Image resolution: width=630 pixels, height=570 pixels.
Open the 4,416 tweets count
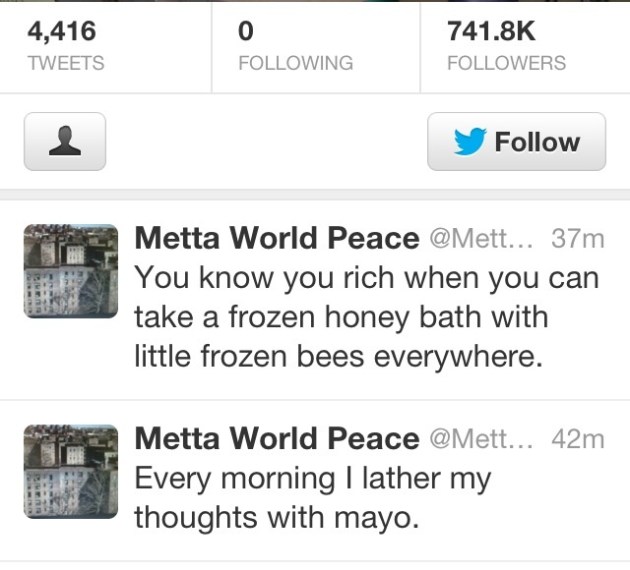click(61, 31)
